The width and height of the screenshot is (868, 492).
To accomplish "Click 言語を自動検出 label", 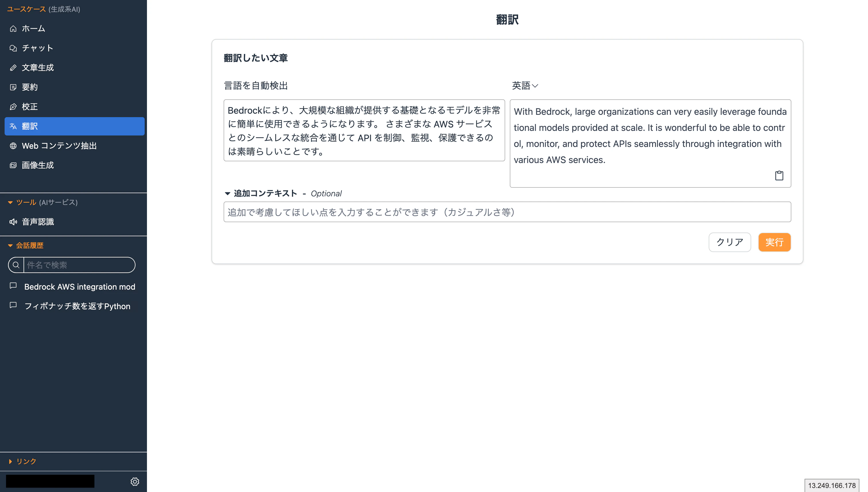I will [x=255, y=86].
